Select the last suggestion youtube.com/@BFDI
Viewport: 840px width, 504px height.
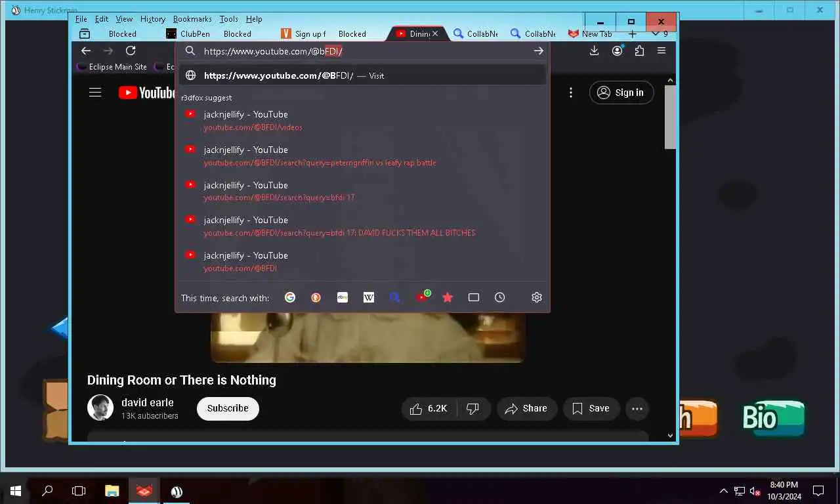(362, 262)
